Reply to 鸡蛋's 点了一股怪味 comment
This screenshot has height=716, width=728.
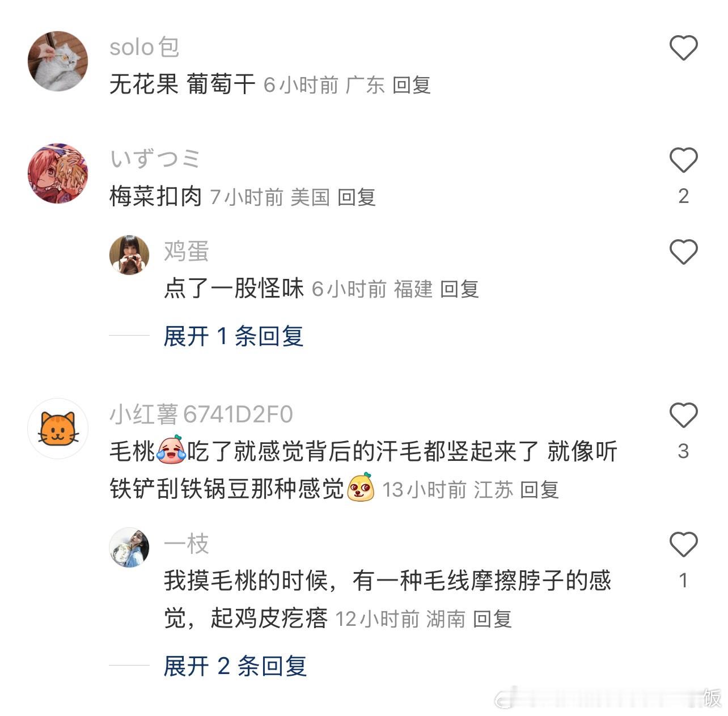(x=459, y=289)
